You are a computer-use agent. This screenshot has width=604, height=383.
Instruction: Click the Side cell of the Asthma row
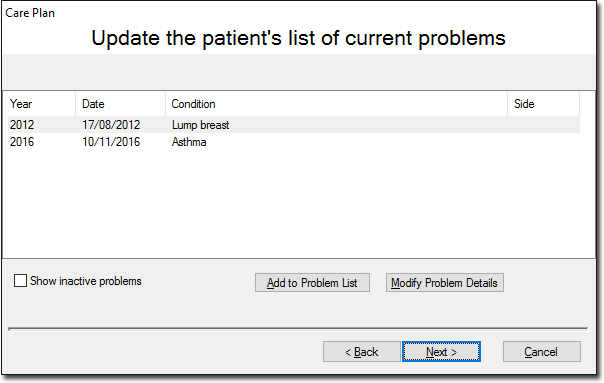pos(544,142)
